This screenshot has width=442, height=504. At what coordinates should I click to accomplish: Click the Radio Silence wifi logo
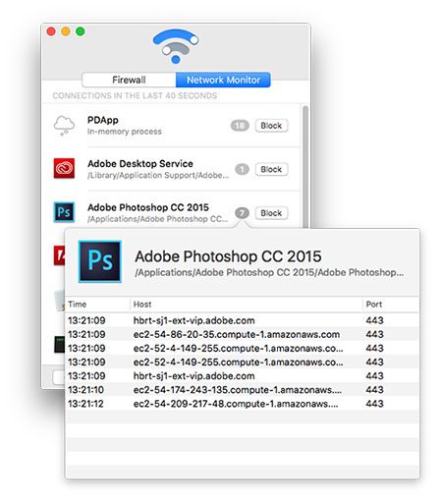[176, 46]
